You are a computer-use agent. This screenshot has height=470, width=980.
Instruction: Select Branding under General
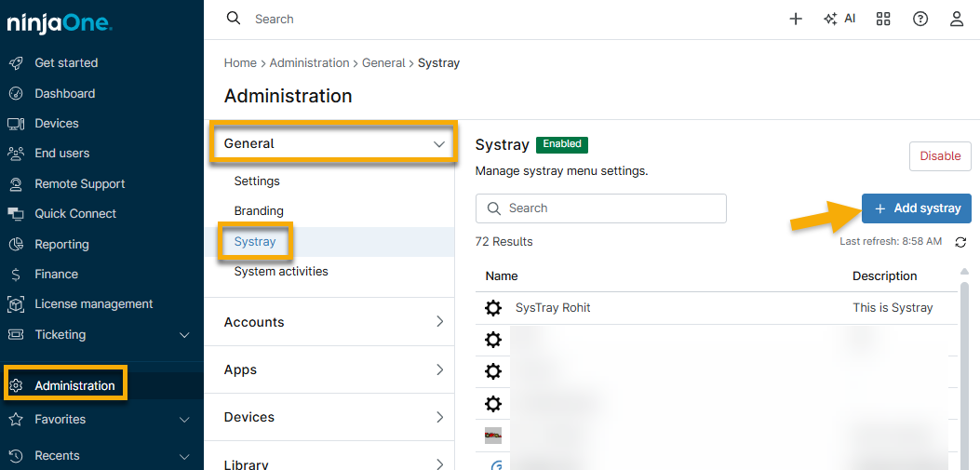pyautogui.click(x=259, y=211)
